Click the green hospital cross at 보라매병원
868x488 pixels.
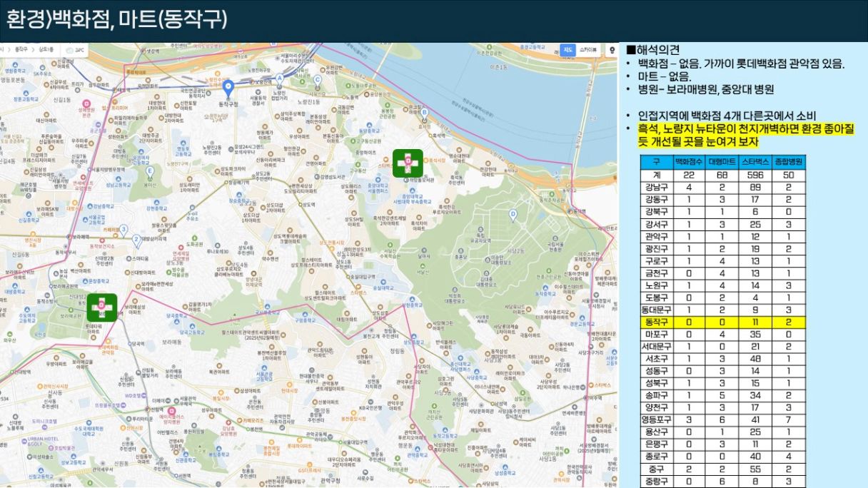pos(101,307)
